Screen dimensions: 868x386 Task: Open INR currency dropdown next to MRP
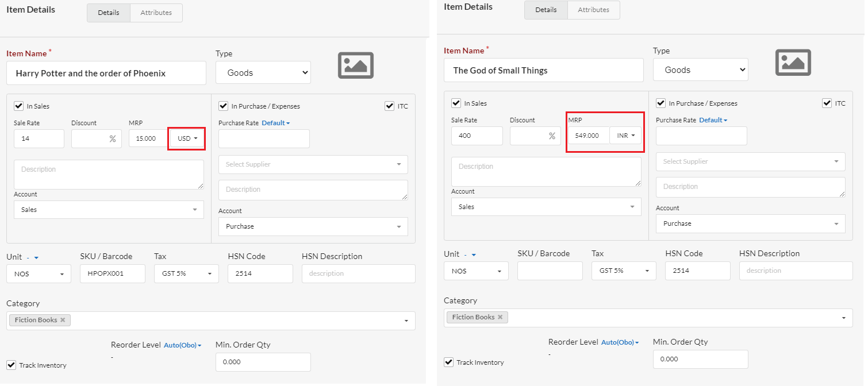(625, 136)
